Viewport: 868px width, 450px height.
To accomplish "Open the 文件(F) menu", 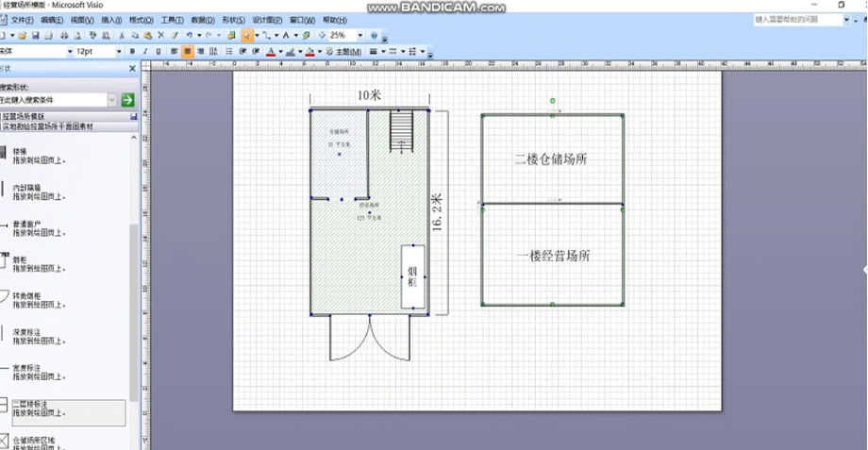I will 22,20.
